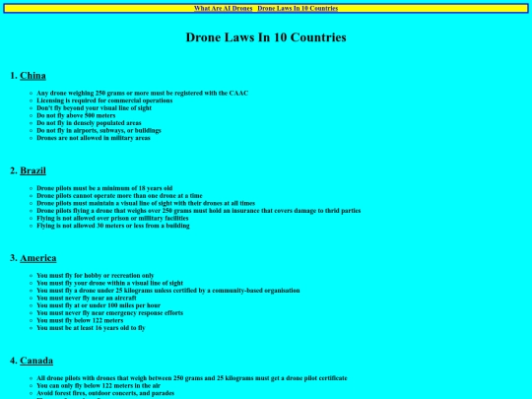Image resolution: width=532 pixels, height=399 pixels.
Task: Open the What Are AI Drones link
Action: (x=223, y=8)
